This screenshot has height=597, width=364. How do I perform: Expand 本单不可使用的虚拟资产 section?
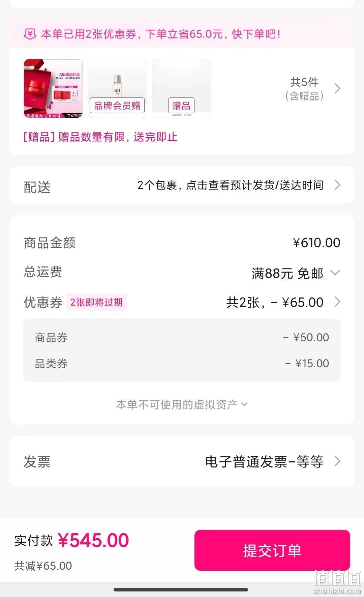182,404
